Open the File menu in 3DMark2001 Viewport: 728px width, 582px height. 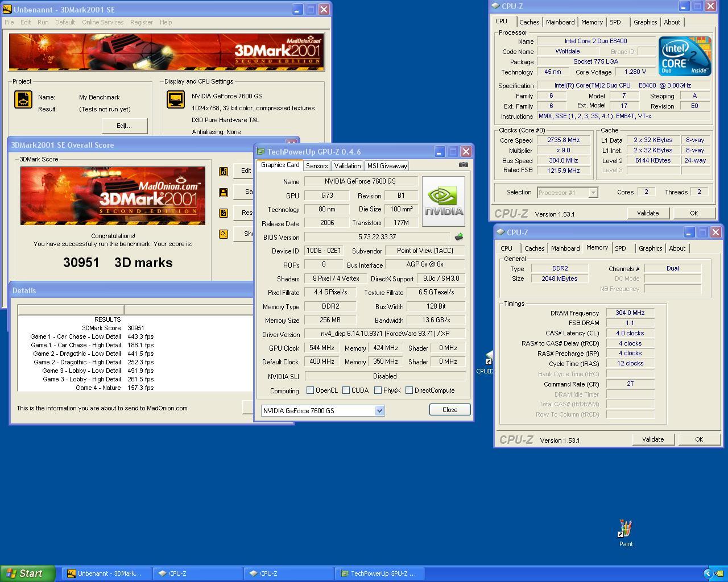click(x=9, y=22)
